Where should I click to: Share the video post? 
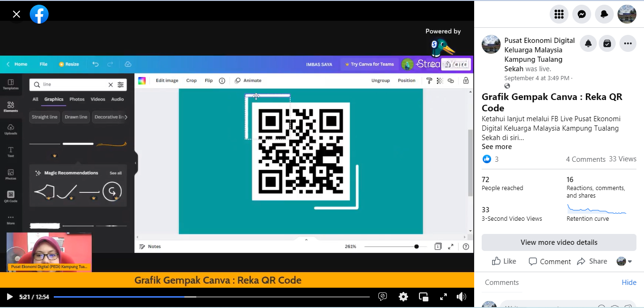pyautogui.click(x=592, y=261)
